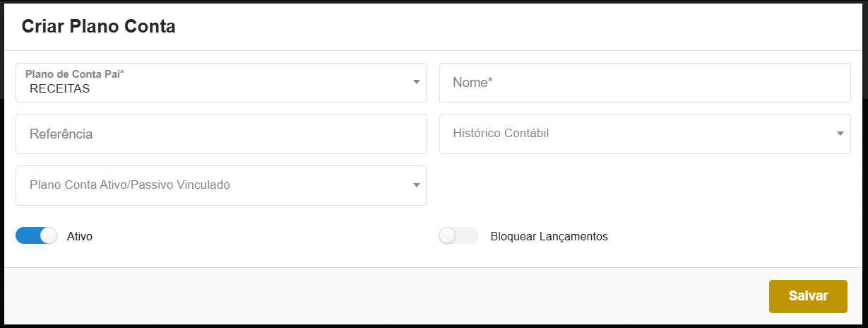Click the Histórico Contábil placeholder text

[x=501, y=134]
